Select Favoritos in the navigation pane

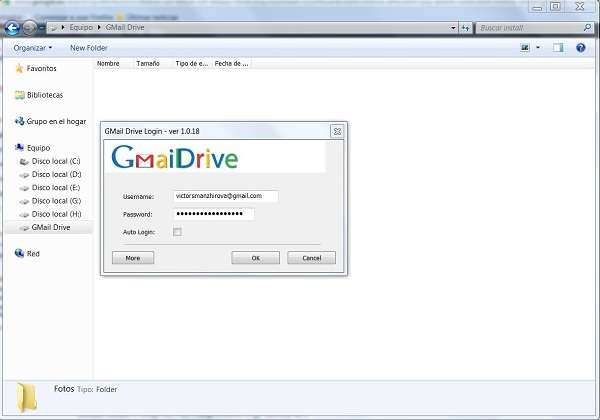(x=41, y=68)
